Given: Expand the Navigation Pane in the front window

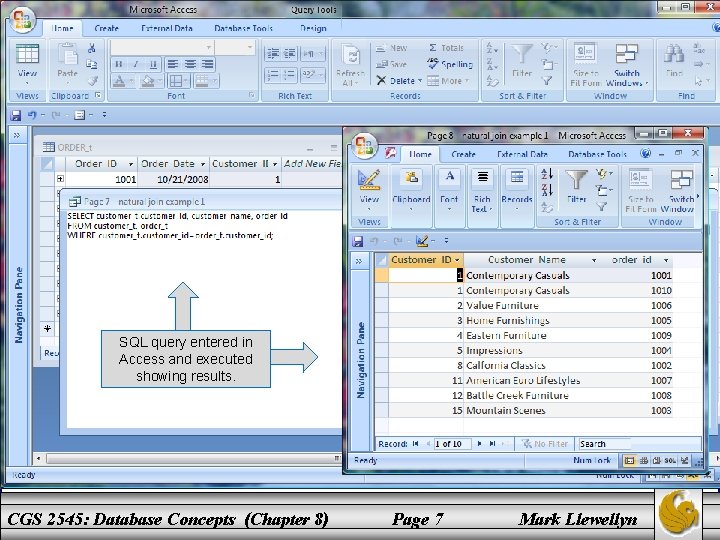Looking at the screenshot, I should tap(359, 262).
